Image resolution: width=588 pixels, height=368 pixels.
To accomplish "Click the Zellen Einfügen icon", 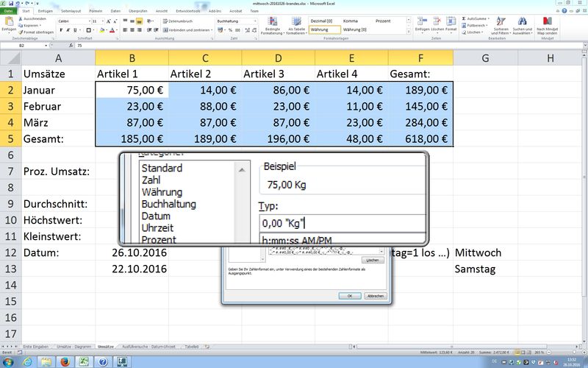I will pos(422,24).
